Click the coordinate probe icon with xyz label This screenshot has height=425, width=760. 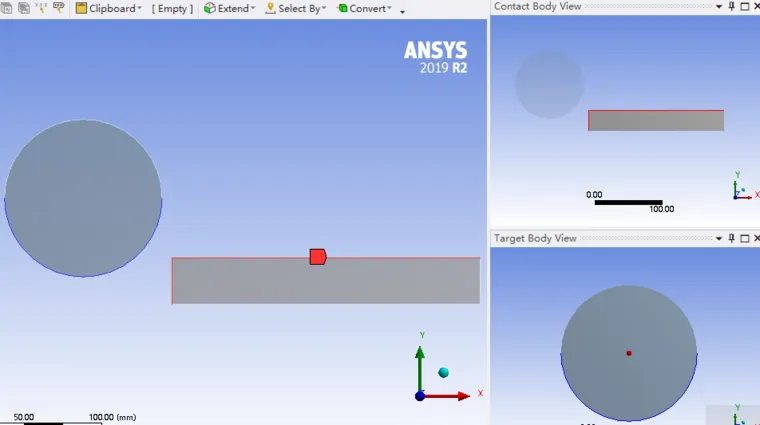(41, 7)
